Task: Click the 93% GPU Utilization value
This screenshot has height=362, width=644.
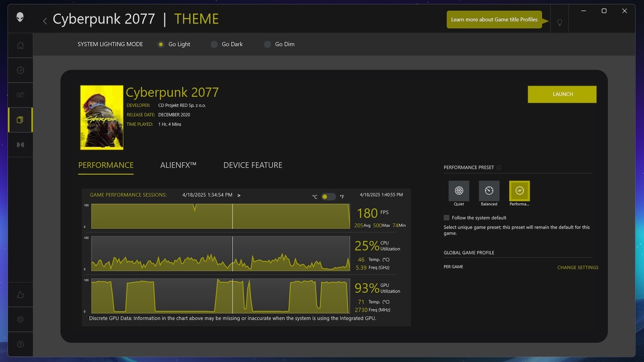Action: click(367, 288)
